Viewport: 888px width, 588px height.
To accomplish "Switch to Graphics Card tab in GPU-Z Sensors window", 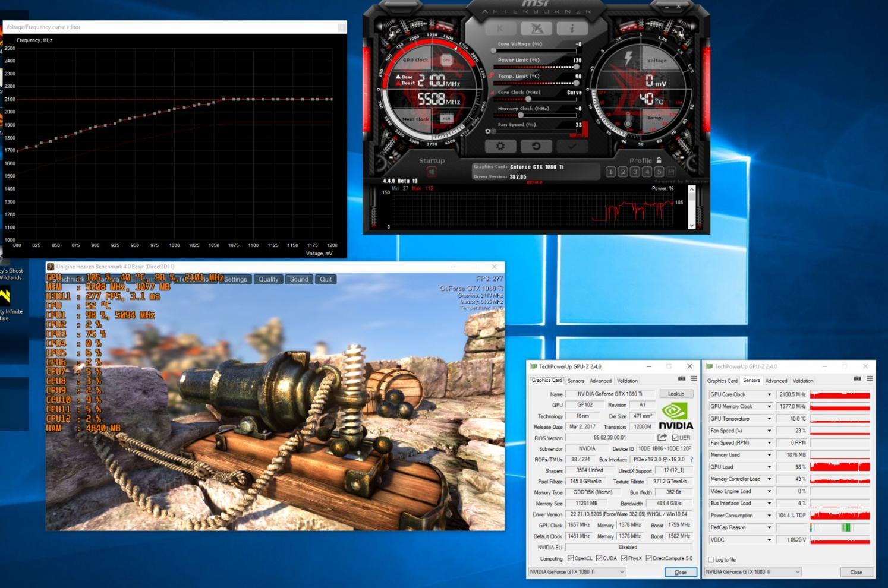I will (722, 381).
